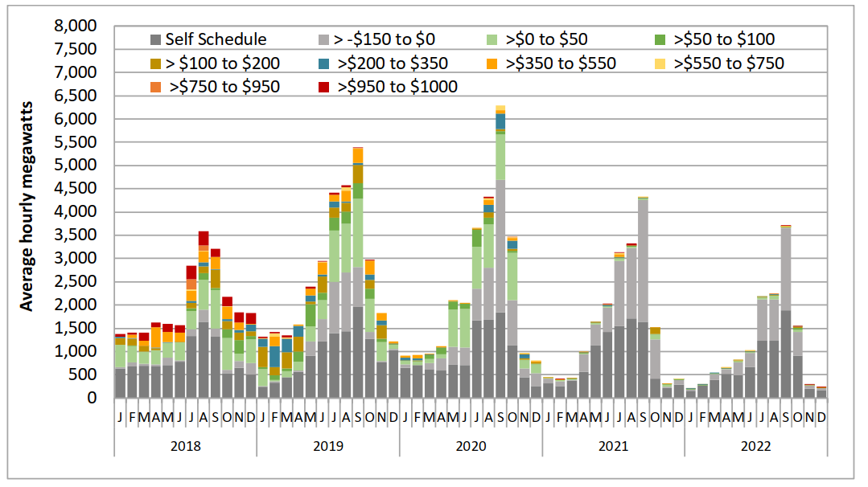Select the '> $100 to $200' olive swatch
This screenshot has height=487, width=868.
click(x=154, y=62)
